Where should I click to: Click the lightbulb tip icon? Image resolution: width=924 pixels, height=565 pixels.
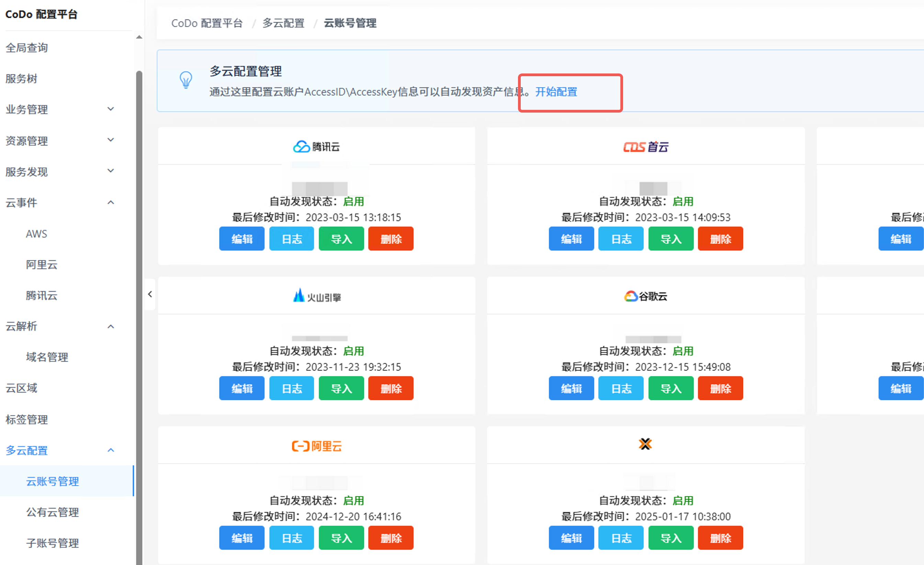186,80
